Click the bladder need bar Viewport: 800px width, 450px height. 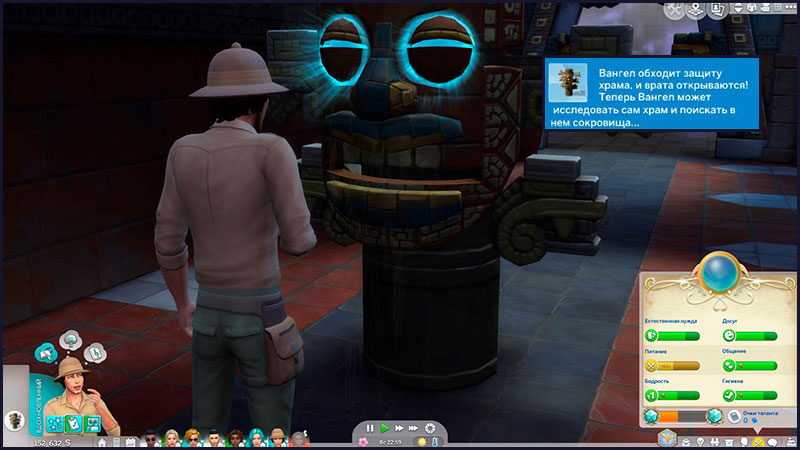click(x=672, y=335)
